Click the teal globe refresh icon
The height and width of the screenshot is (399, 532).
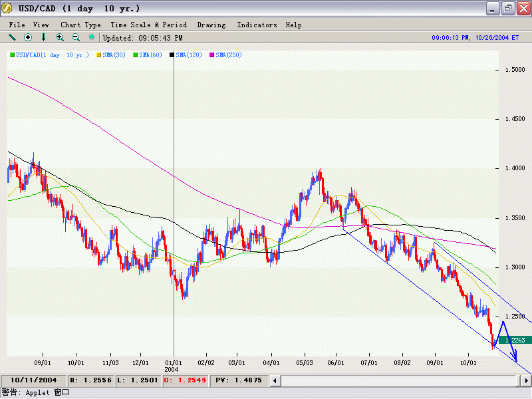tap(92, 37)
